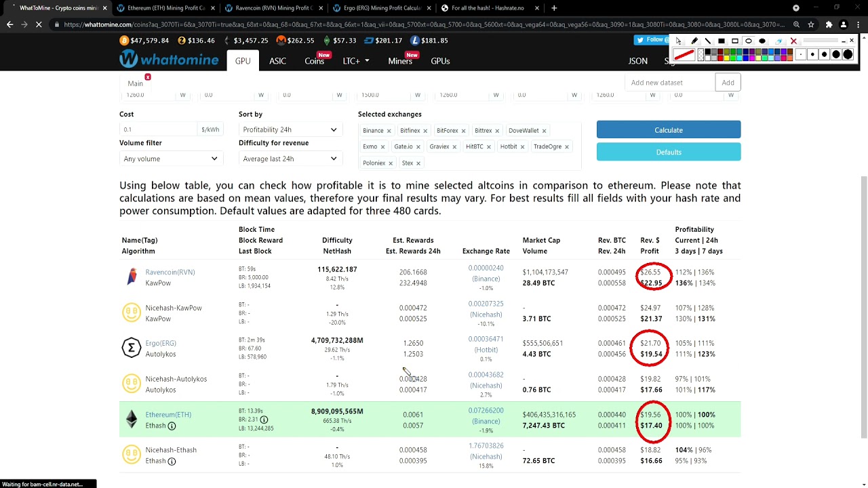Open Ethash info icon in Nicehash-Ethash row
Image resolution: width=868 pixels, height=488 pixels.
[172, 461]
